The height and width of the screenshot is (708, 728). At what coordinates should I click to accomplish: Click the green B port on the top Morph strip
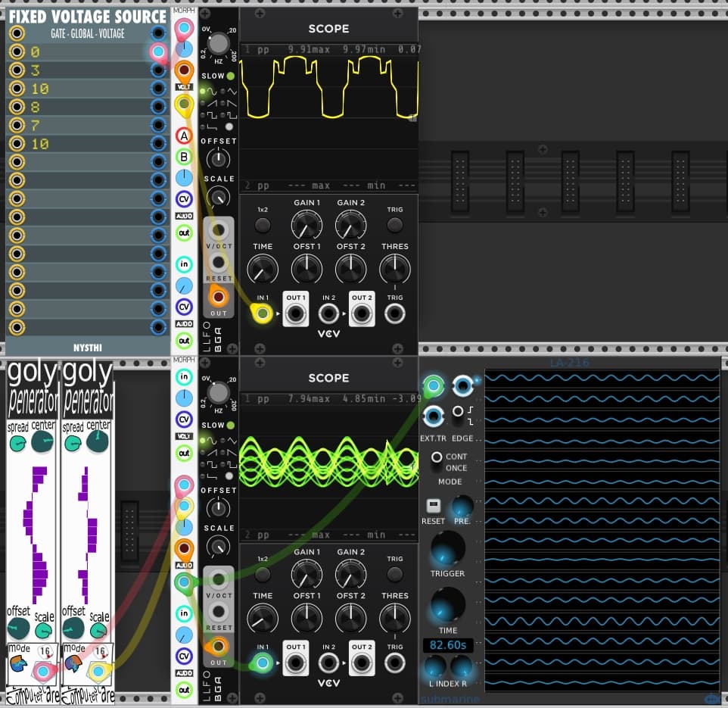click(x=184, y=158)
